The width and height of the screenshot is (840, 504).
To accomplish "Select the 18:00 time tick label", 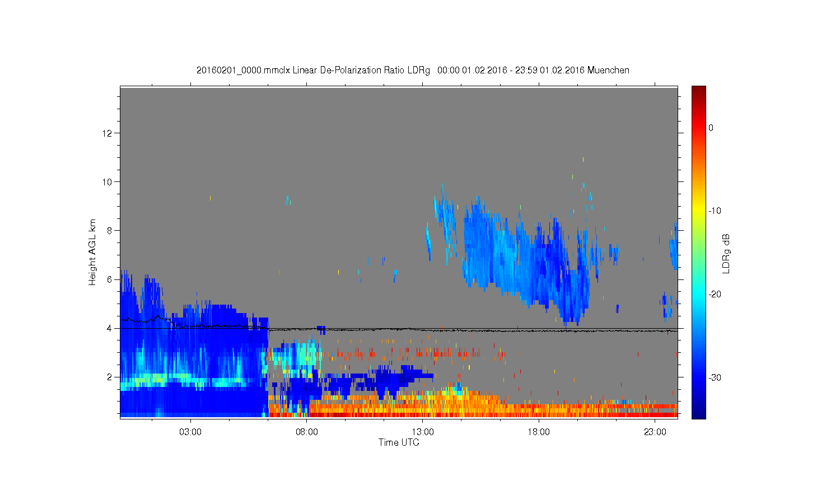I will 539,432.
